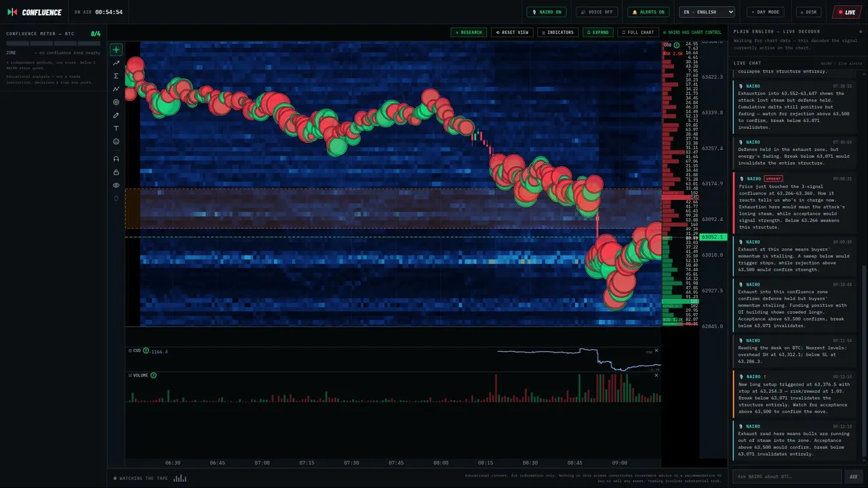This screenshot has height=488, width=868.
Task: Toggle the lock drawings icon
Action: click(x=116, y=172)
